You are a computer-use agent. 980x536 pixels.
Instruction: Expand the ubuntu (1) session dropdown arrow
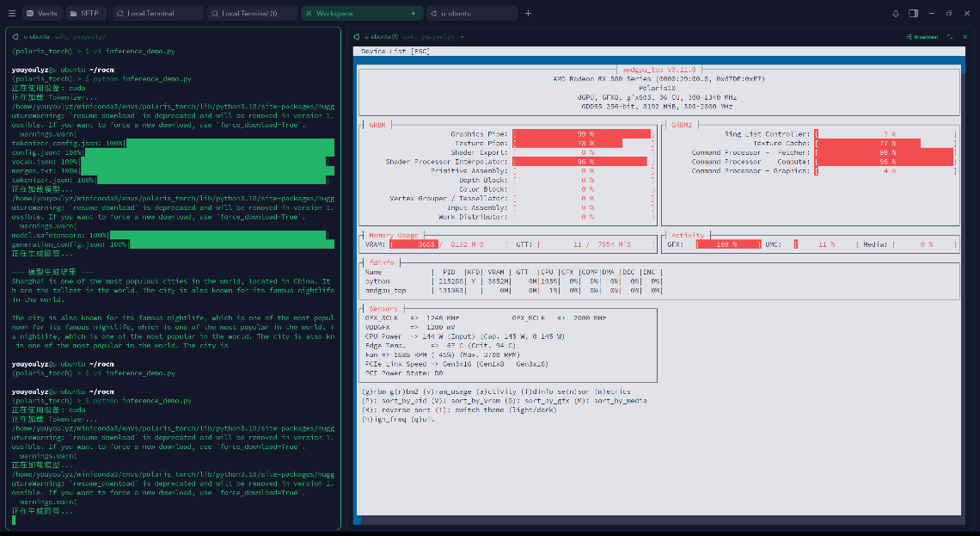pyautogui.click(x=462, y=37)
